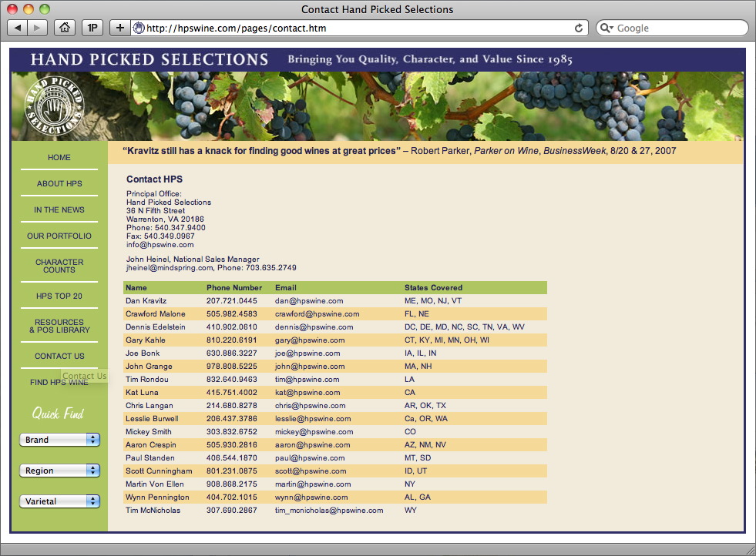Select CONTACT US in sidebar
The height and width of the screenshot is (556, 756).
coord(59,356)
